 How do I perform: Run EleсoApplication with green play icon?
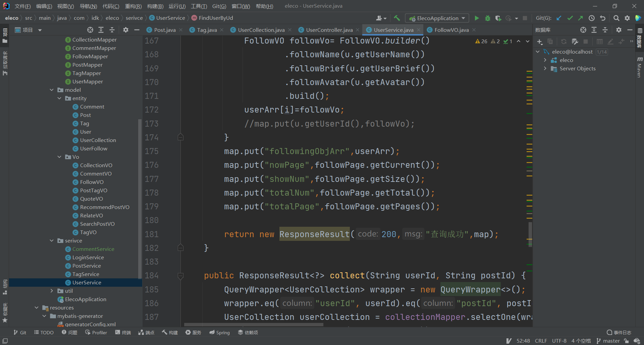(x=477, y=18)
